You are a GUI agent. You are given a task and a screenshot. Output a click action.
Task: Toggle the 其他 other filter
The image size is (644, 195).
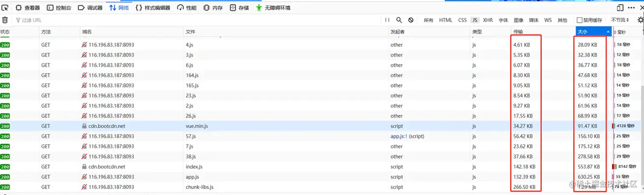click(562, 20)
